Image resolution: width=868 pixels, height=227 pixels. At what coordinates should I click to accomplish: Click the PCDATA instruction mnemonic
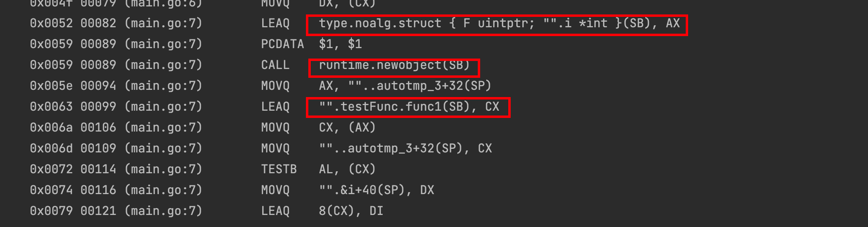[282, 44]
